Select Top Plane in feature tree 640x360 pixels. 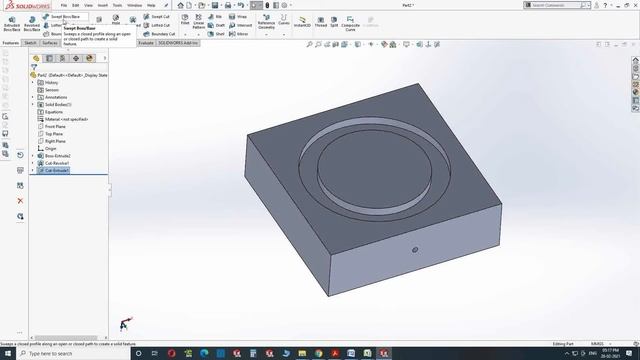(51, 134)
